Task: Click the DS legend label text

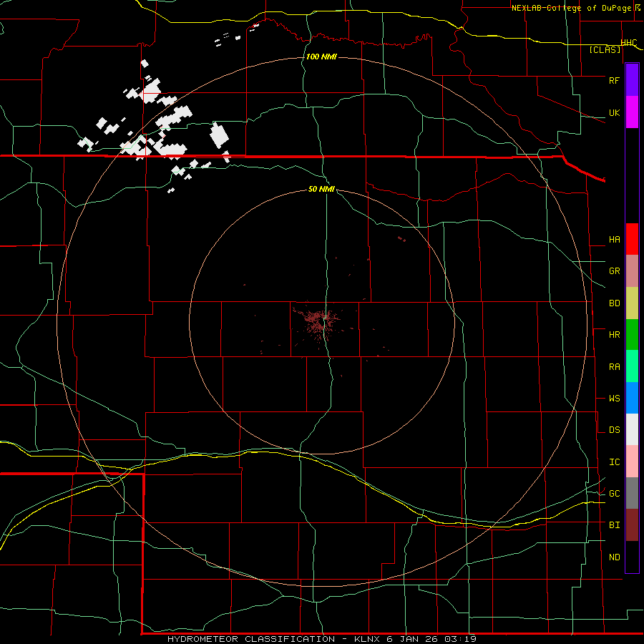Action: 614,429
